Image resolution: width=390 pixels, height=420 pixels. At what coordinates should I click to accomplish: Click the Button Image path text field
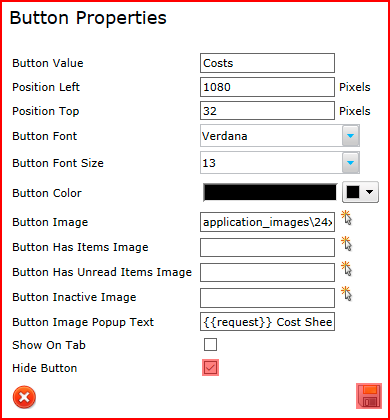(x=267, y=222)
